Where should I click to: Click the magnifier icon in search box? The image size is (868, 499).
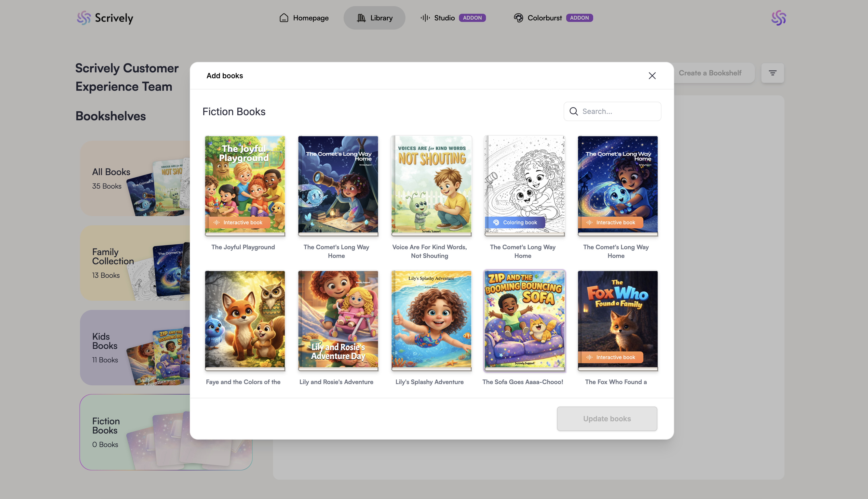pyautogui.click(x=574, y=111)
